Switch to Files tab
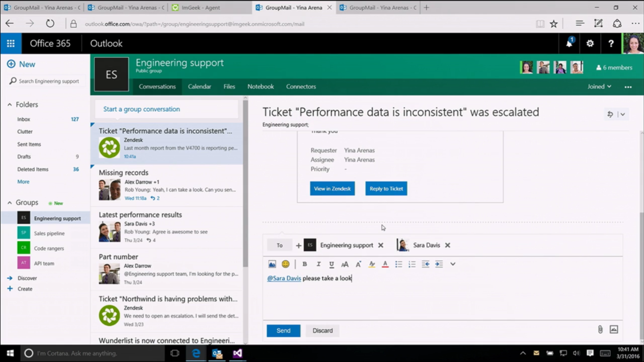 (229, 86)
